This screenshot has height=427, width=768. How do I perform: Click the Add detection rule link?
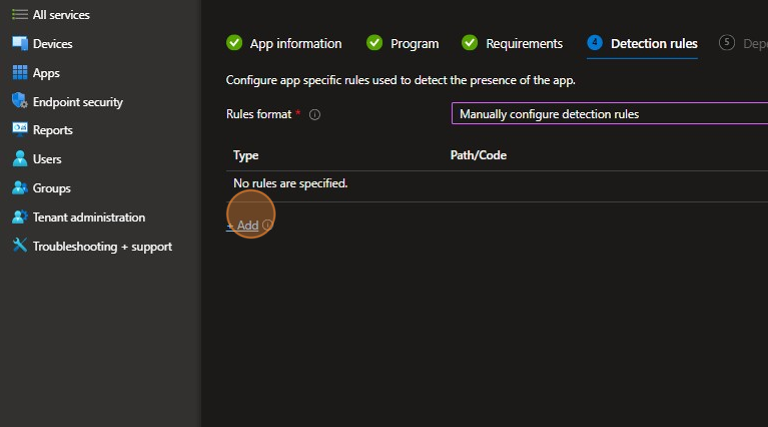click(243, 226)
